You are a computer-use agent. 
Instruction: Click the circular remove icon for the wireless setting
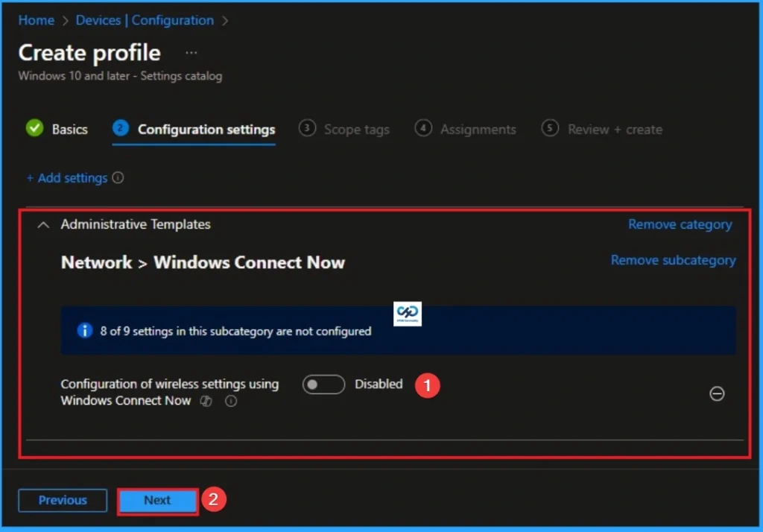point(717,393)
